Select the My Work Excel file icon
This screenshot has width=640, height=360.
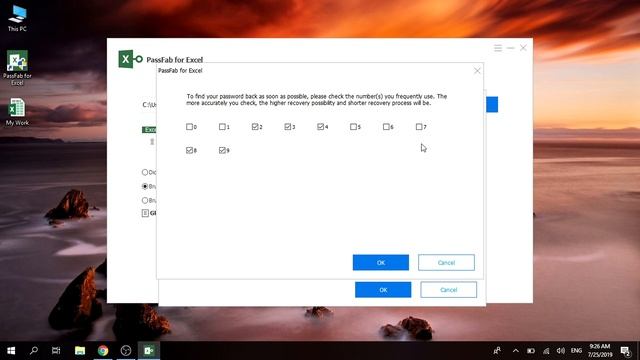tap(17, 112)
